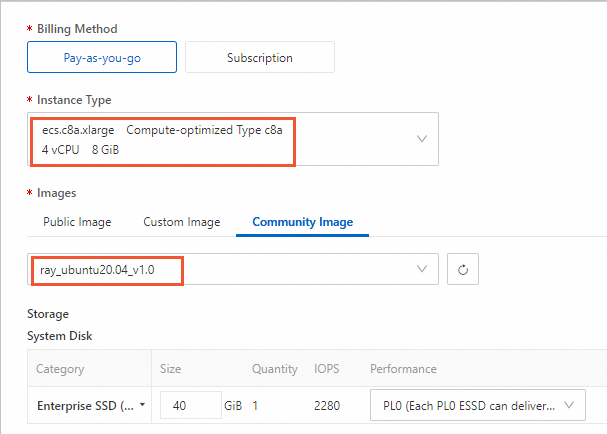Switch to the Custom Image tab
The image size is (607, 434).
(182, 222)
